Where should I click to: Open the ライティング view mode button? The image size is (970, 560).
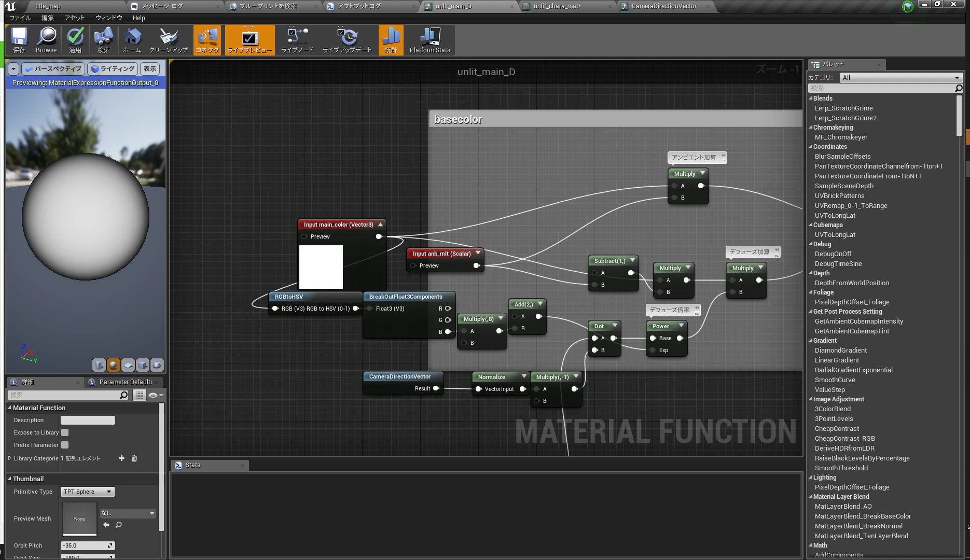113,68
